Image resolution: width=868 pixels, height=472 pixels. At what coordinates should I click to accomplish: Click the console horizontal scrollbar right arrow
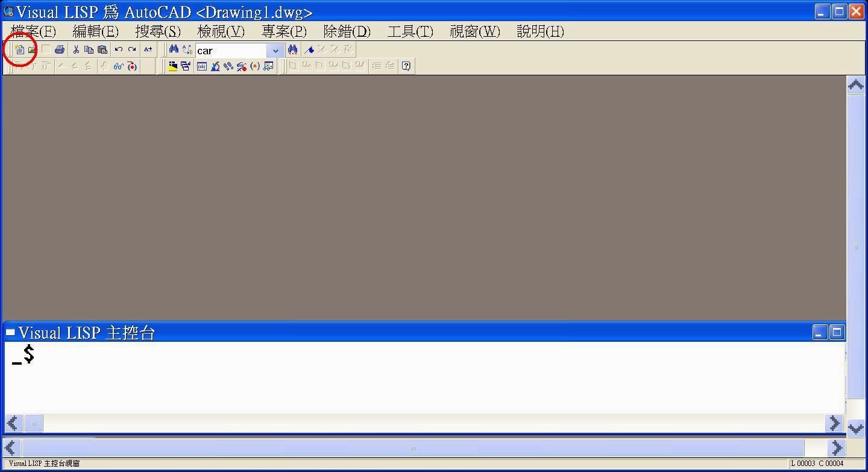pyautogui.click(x=834, y=423)
